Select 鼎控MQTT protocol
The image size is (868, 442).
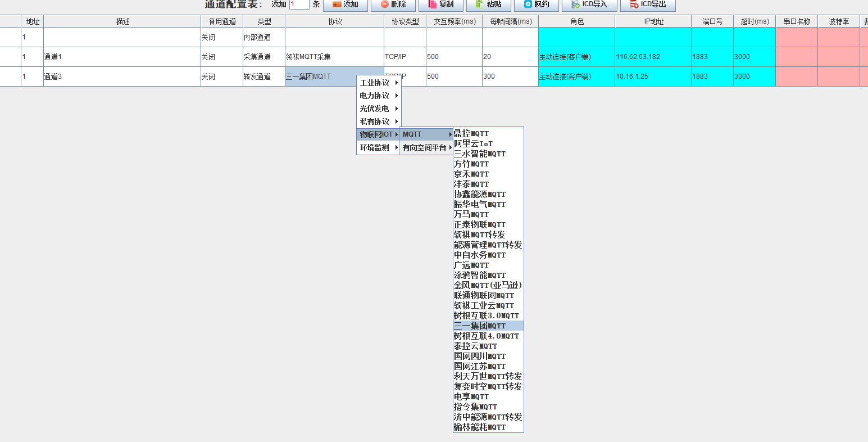488,133
